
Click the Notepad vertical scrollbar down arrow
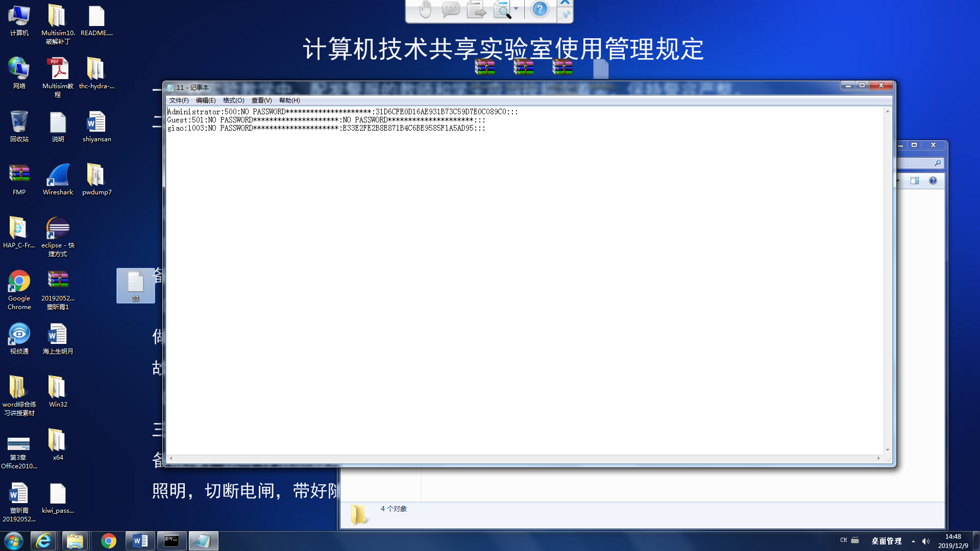point(888,450)
